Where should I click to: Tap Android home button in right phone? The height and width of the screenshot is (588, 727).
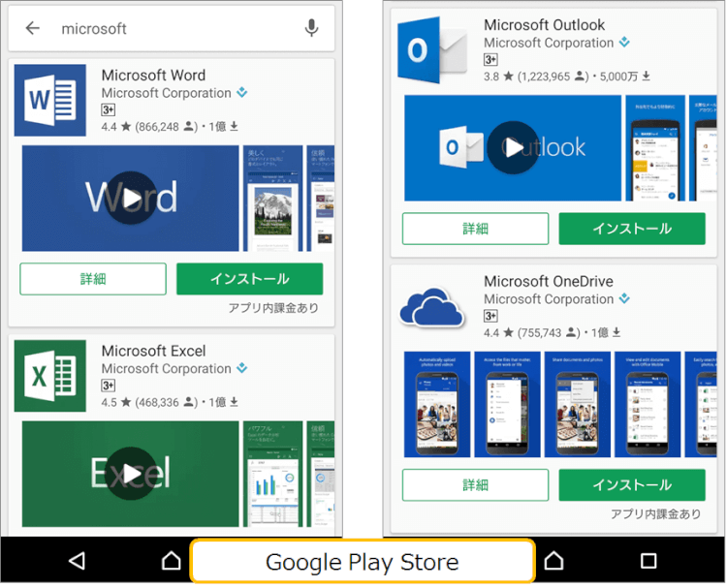point(553,561)
